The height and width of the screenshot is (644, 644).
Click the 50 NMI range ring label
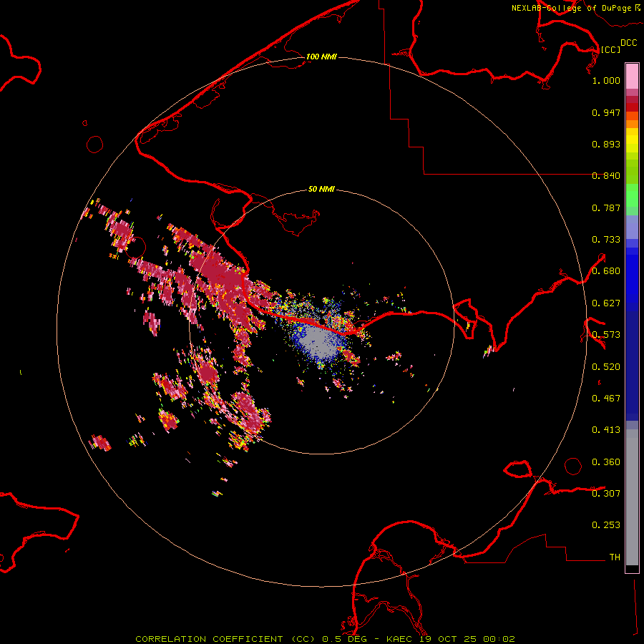coord(321,189)
